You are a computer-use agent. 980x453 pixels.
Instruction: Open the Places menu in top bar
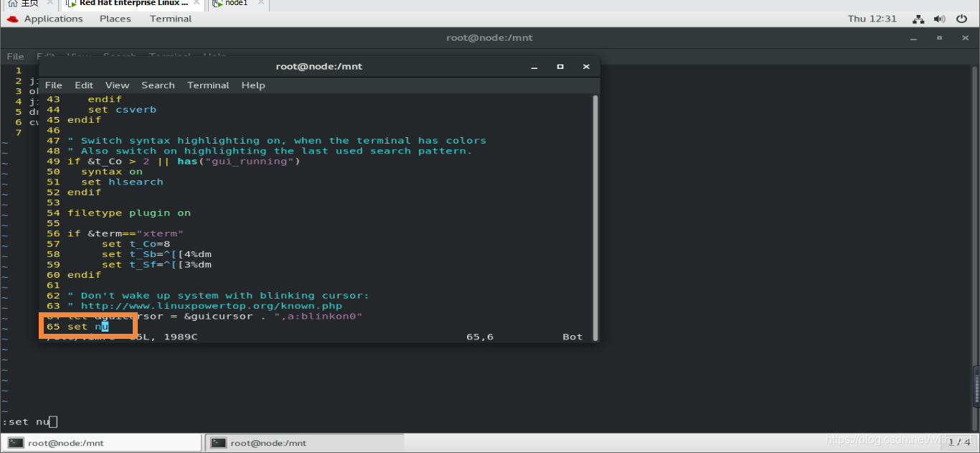click(115, 19)
